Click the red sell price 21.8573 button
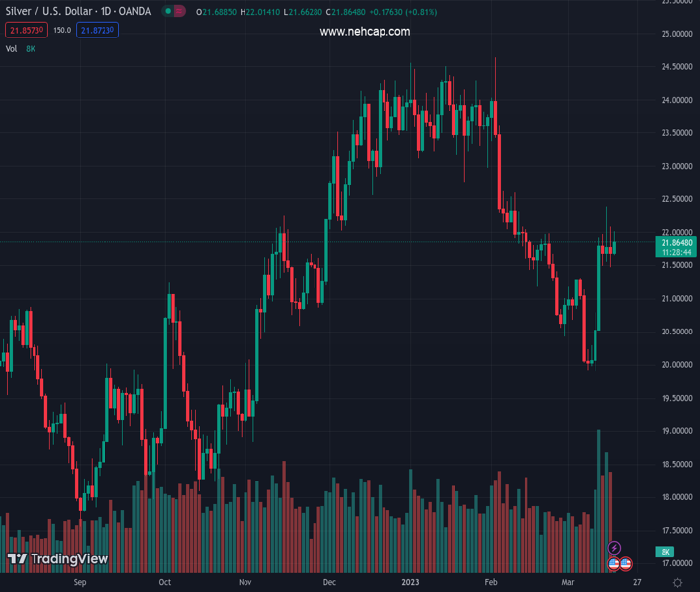This screenshot has width=700, height=592. 26,30
